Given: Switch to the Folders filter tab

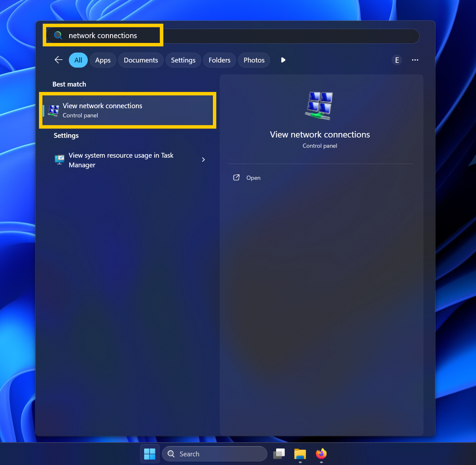Looking at the screenshot, I should pyautogui.click(x=219, y=60).
